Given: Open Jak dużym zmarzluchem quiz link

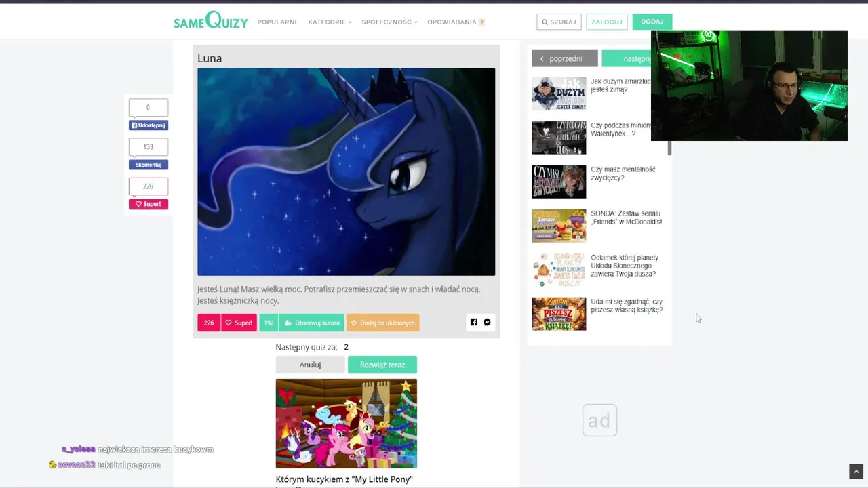Looking at the screenshot, I should (x=620, y=85).
